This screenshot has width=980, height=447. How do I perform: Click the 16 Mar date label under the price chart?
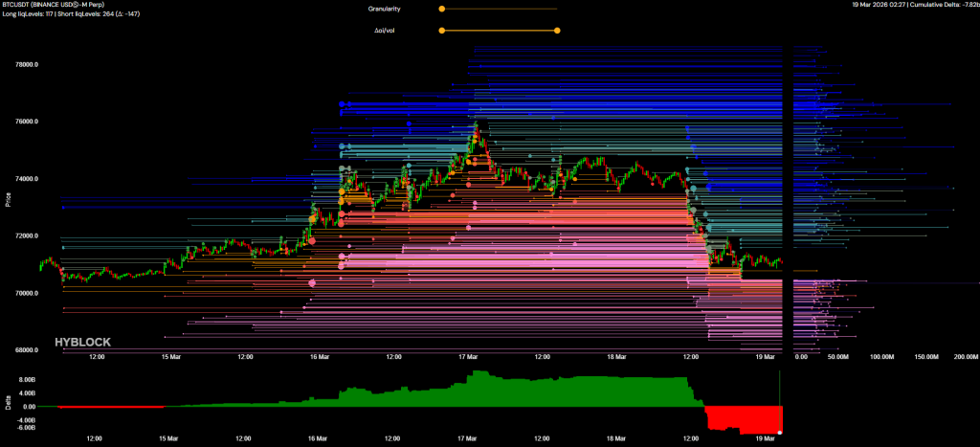click(317, 357)
